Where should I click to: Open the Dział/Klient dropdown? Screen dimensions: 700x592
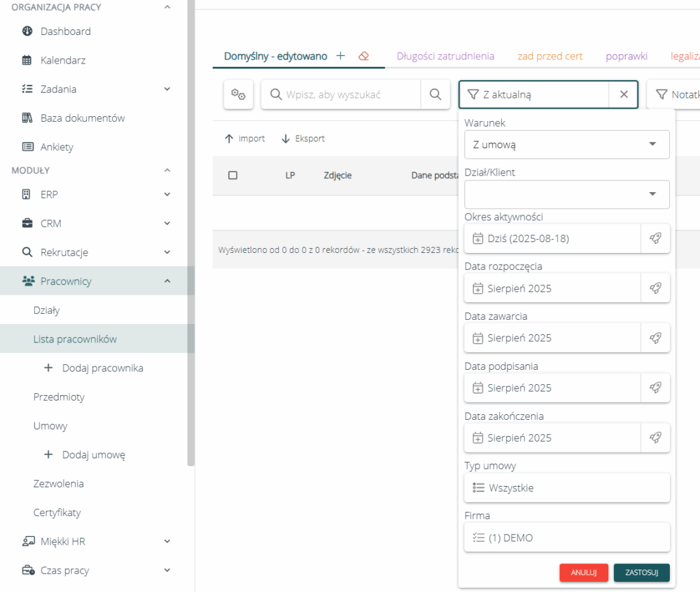click(566, 195)
